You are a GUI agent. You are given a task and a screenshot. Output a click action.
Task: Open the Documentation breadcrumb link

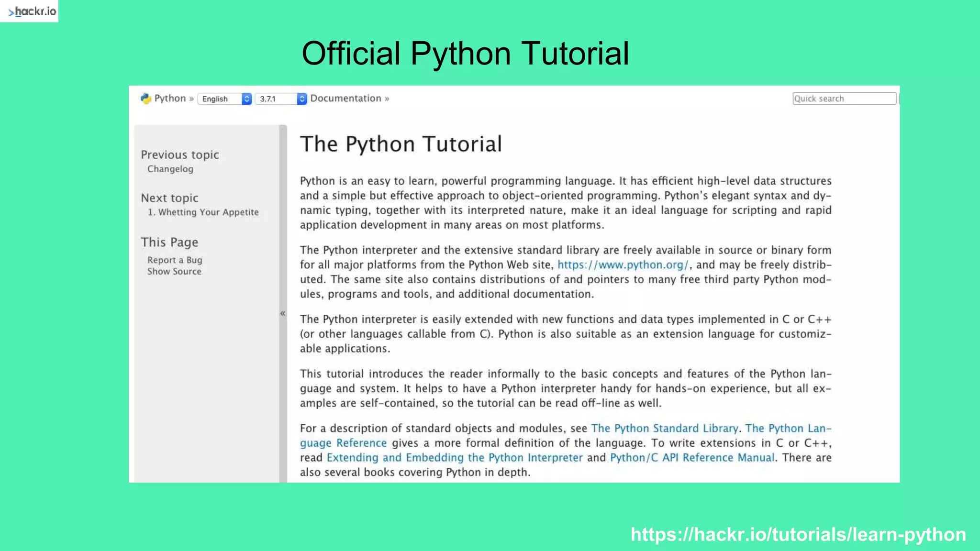(x=346, y=99)
